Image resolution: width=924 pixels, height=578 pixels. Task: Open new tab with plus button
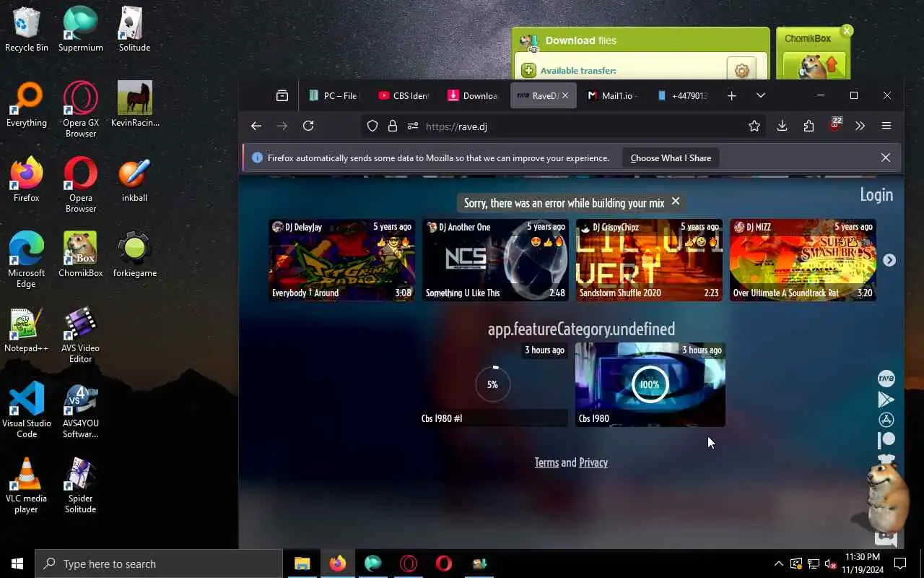(x=731, y=95)
